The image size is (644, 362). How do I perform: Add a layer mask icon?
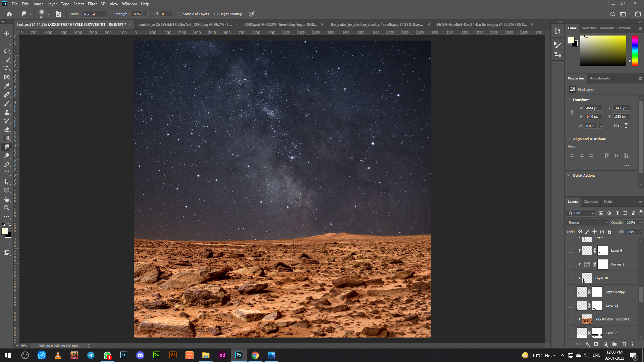pyautogui.click(x=596, y=344)
